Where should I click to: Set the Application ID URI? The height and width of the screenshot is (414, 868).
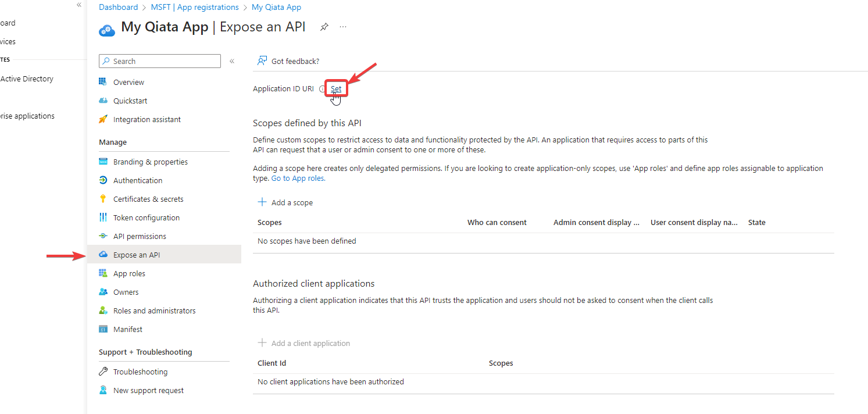[x=335, y=88]
